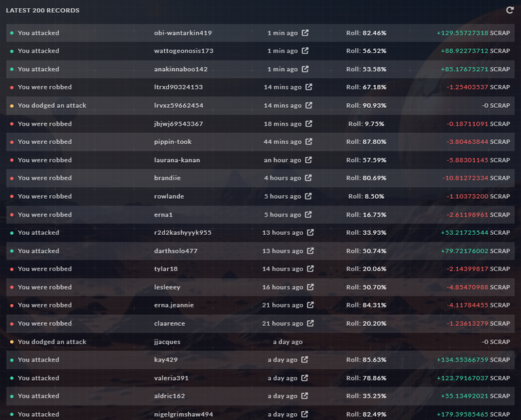This screenshot has height=420, width=521.
Task: Open external link for lesleeey robbery
Action: 310,287
